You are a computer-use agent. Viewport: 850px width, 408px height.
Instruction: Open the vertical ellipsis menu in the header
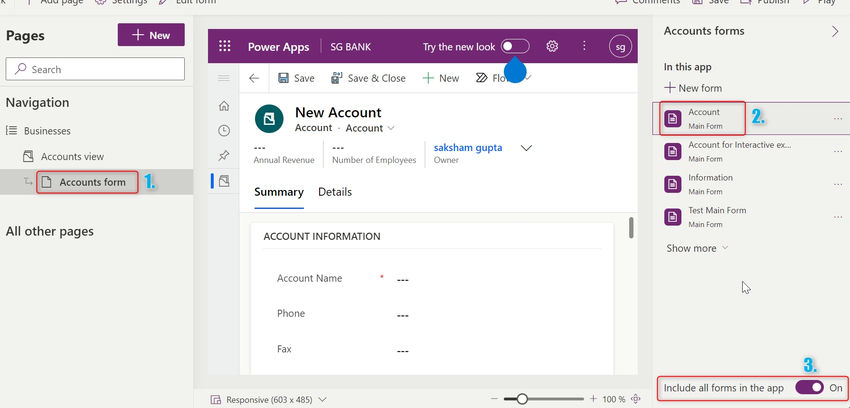pos(584,46)
